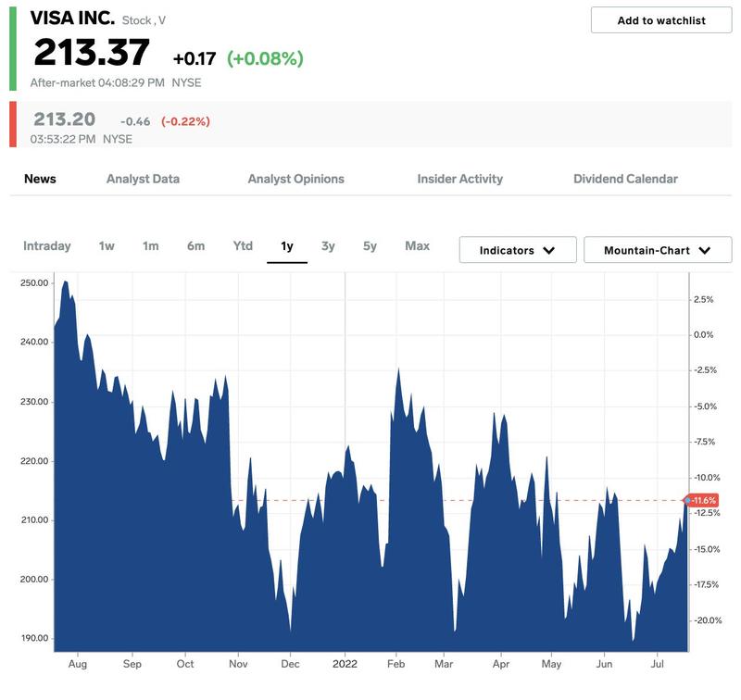
Task: Click the 190.00 y-axis label
Action: (x=34, y=638)
